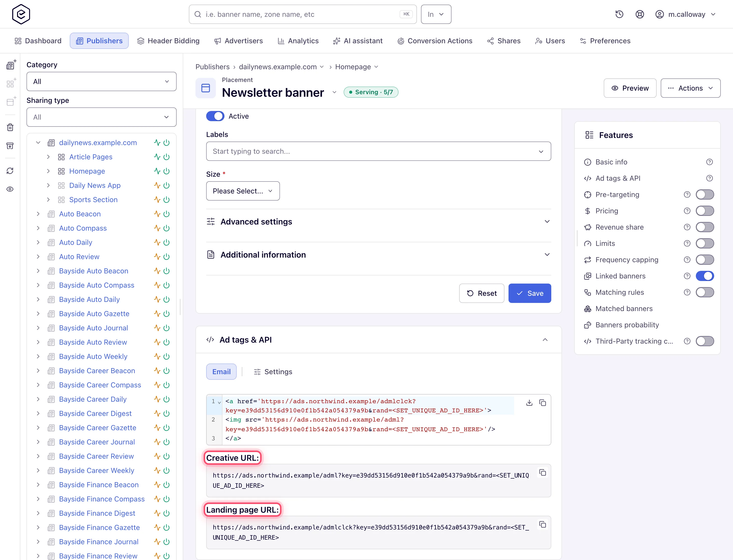Open the Publishers tab
Image resolution: width=733 pixels, height=560 pixels.
tap(99, 41)
